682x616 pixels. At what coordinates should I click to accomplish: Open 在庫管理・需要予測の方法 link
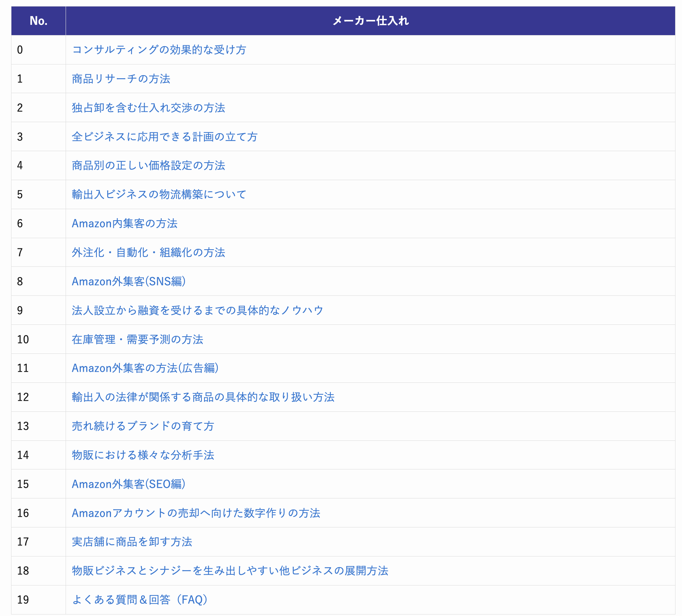[x=137, y=340]
